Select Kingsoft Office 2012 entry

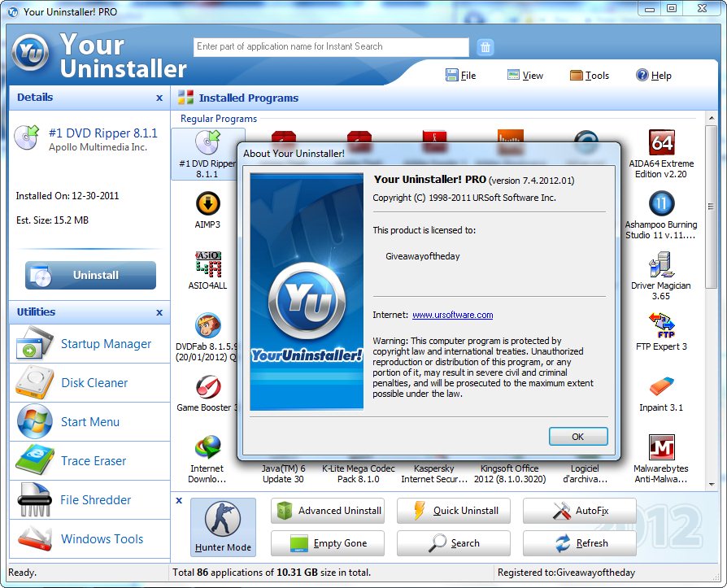[x=510, y=473]
